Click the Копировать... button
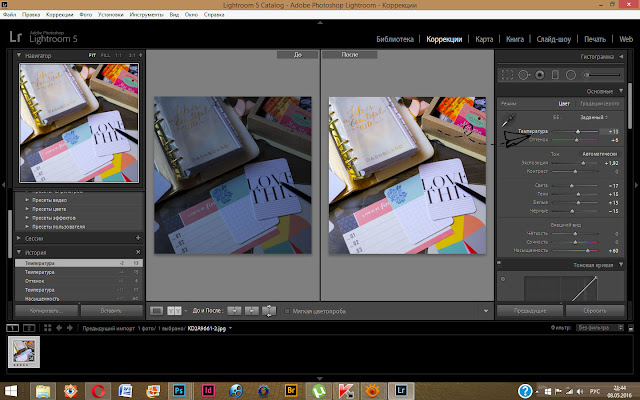Screen dimensions: 640x400 pos(46,311)
